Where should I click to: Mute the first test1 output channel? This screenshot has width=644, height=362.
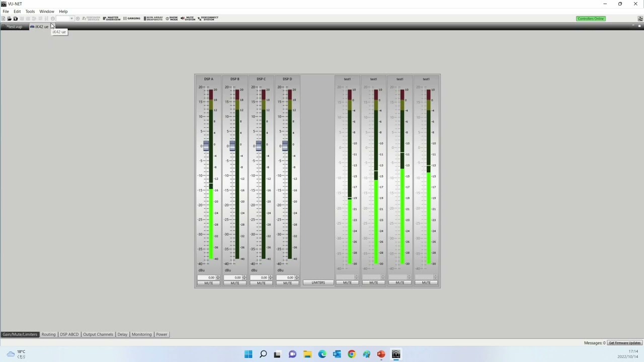pyautogui.click(x=347, y=283)
